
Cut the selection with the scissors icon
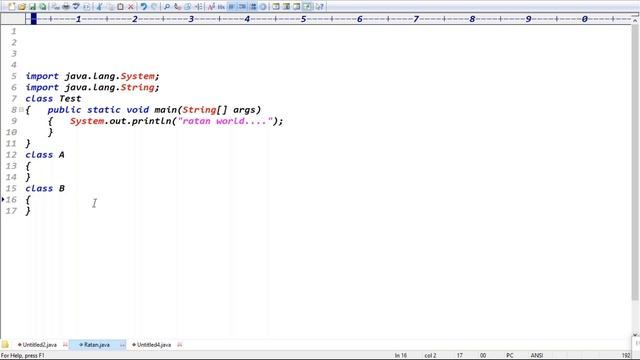coord(99,7)
